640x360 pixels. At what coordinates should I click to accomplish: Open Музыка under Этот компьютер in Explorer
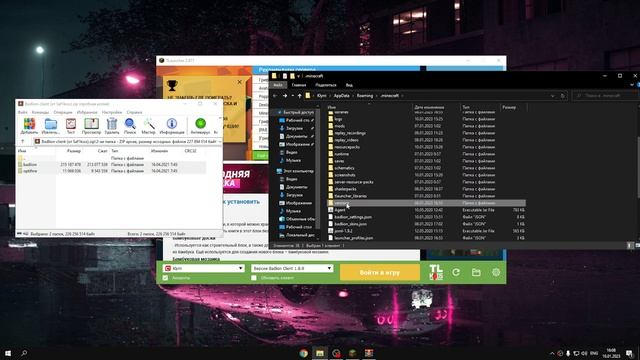point(293,211)
